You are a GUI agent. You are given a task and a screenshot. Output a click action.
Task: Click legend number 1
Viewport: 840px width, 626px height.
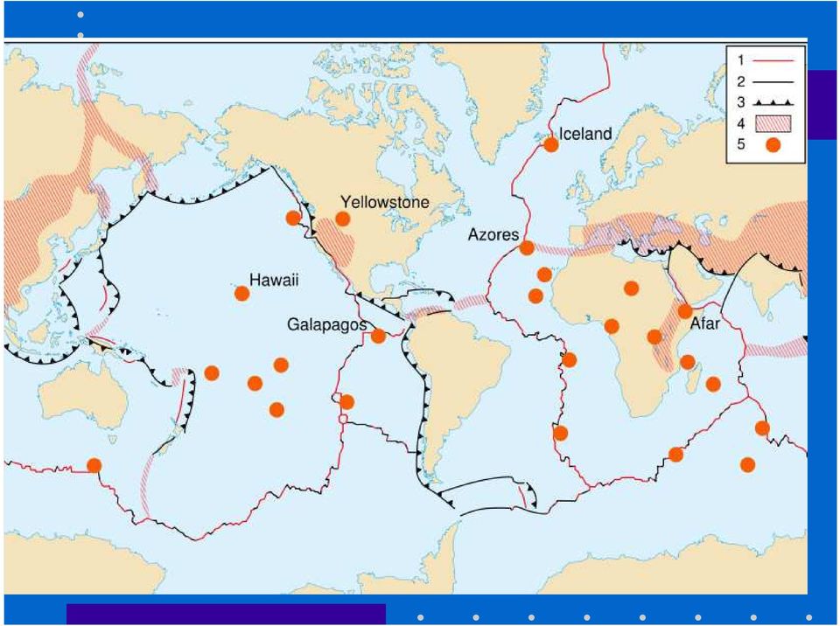(741, 60)
